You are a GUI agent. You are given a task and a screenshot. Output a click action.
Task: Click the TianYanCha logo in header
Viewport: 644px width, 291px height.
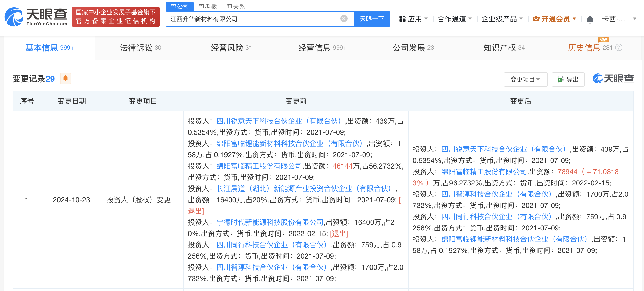[36, 17]
